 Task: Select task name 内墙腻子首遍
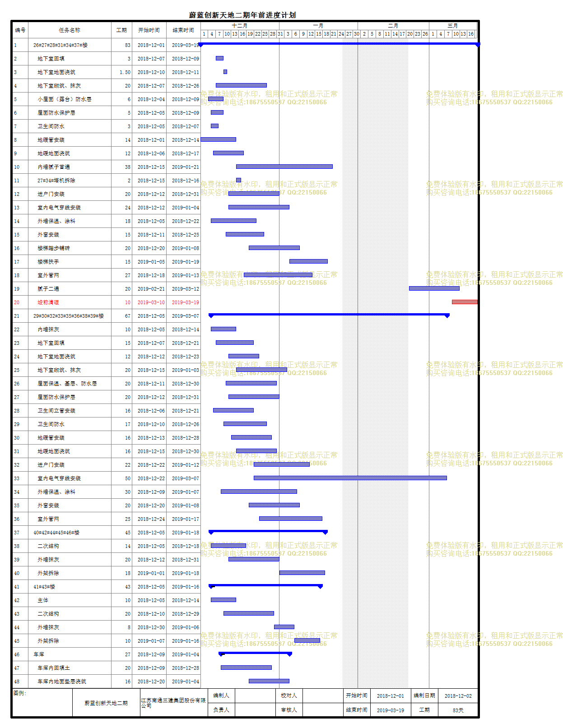coord(54,167)
